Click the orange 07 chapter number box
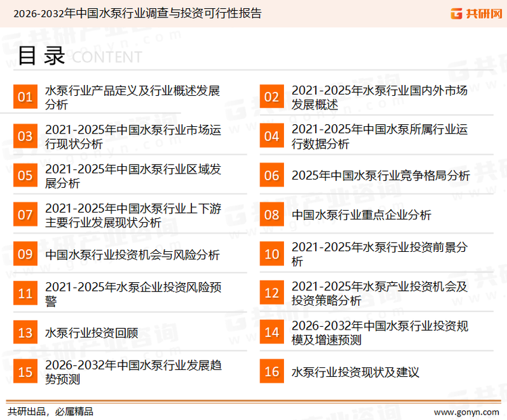 (x=25, y=215)
